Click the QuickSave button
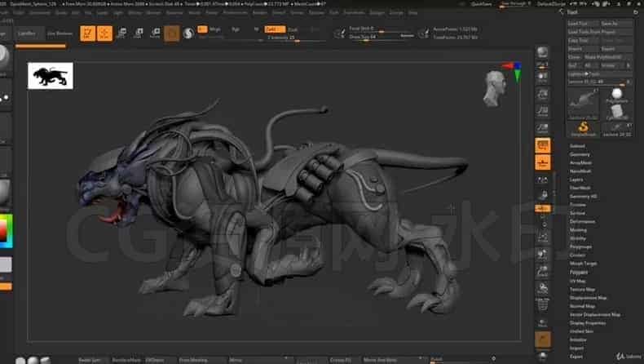The image size is (644, 364). pyautogui.click(x=481, y=4)
